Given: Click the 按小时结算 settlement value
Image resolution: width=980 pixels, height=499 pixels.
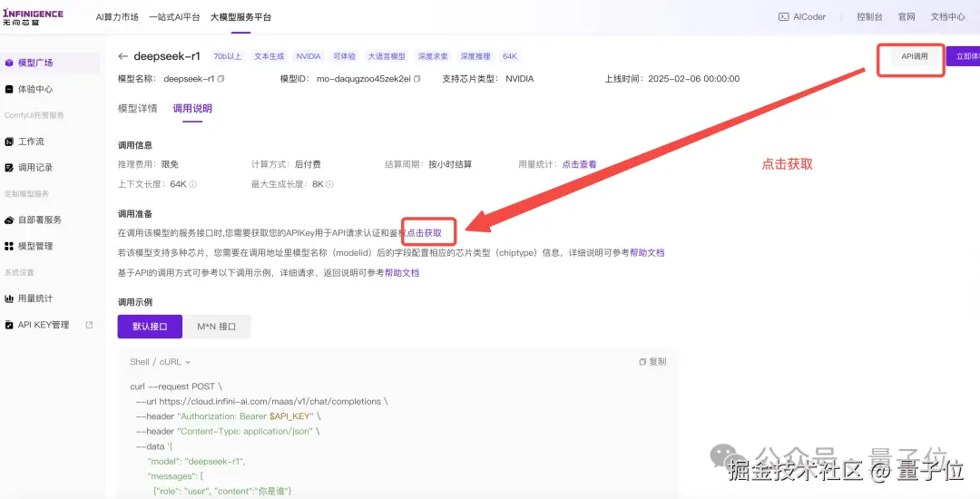Looking at the screenshot, I should pyautogui.click(x=450, y=164).
